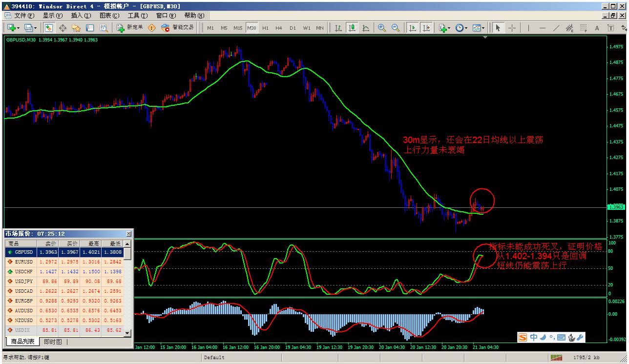The width and height of the screenshot is (629, 364).
Task: Open the 窗口(W) menu
Action: coord(166,16)
